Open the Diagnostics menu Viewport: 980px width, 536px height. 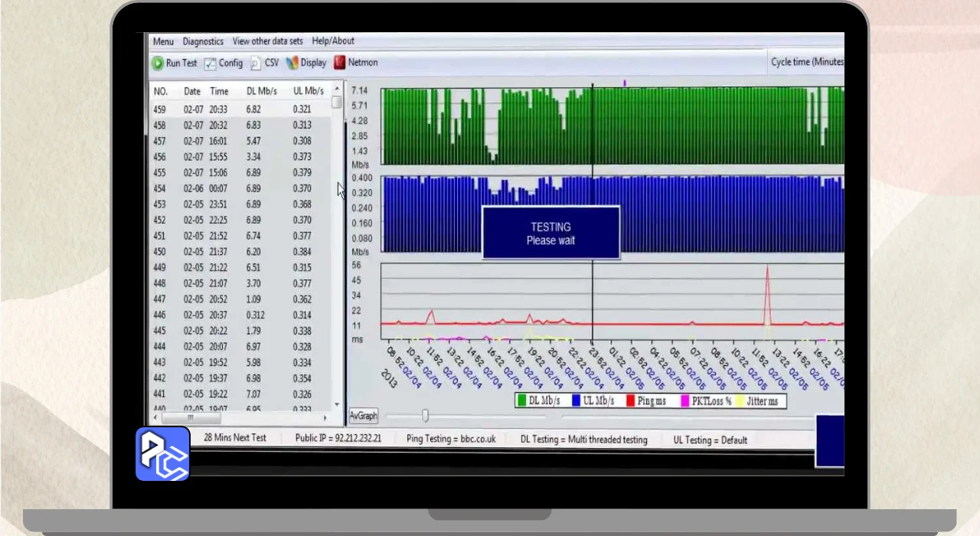[203, 41]
